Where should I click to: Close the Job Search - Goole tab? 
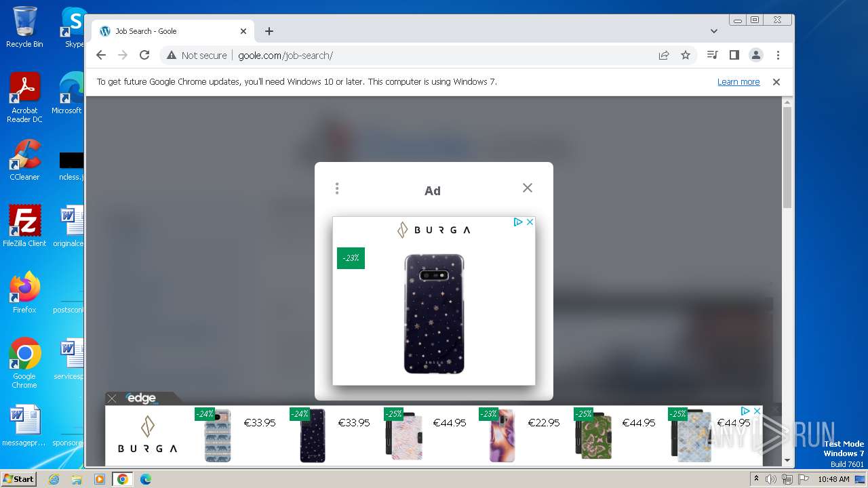point(243,31)
